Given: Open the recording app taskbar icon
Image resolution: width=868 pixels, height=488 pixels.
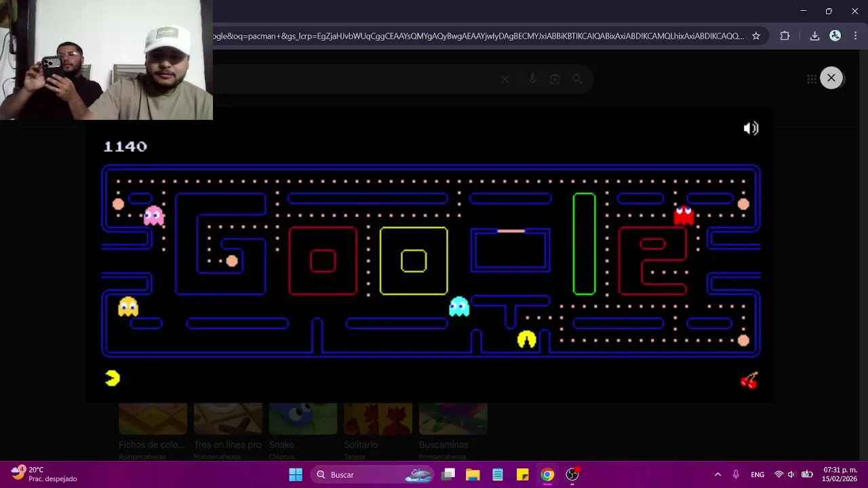Looking at the screenshot, I should [572, 474].
